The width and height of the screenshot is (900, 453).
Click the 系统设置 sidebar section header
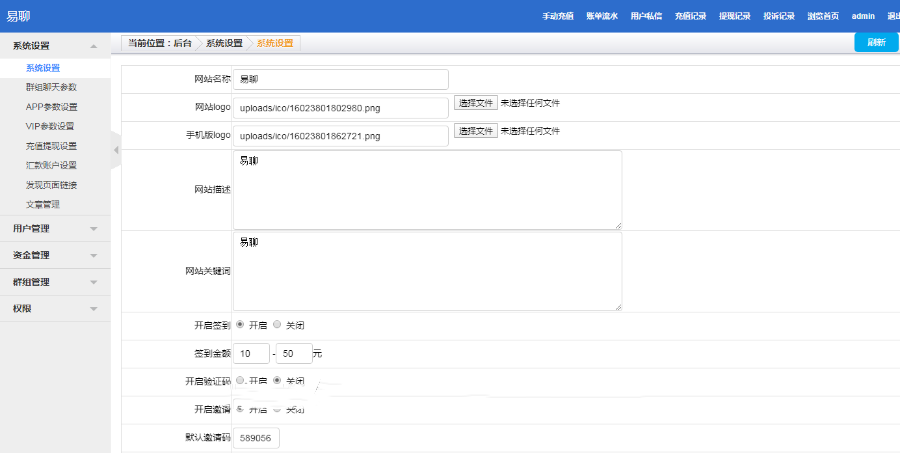pos(55,46)
